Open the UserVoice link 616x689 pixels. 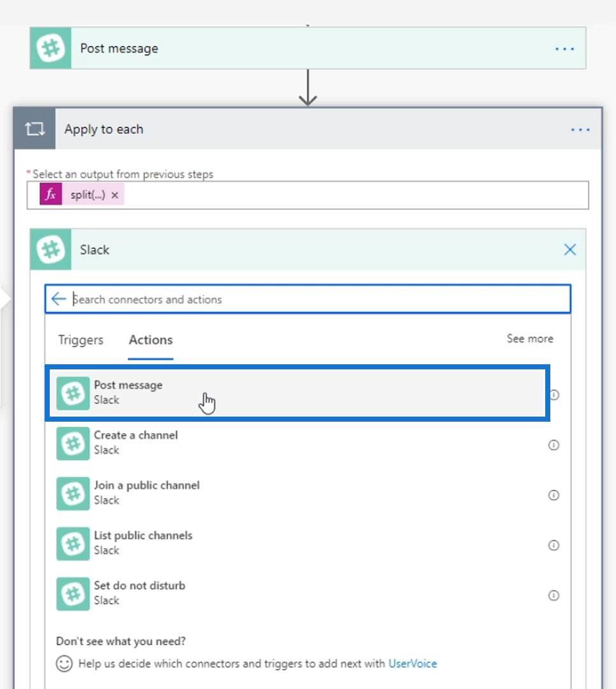coord(413,663)
